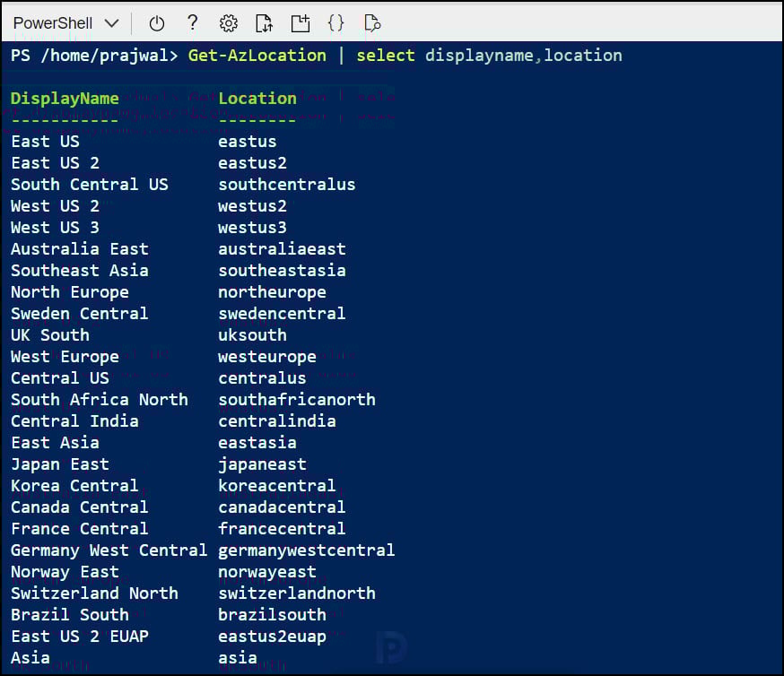784x676 pixels.
Task: Open Cloud Shell settings gear
Action: pyautogui.click(x=229, y=23)
